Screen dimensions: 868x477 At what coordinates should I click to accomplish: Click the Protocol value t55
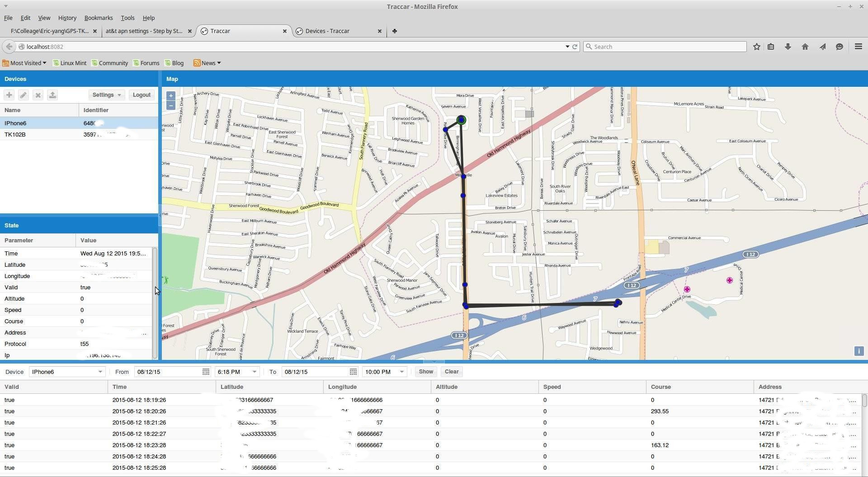click(x=85, y=344)
